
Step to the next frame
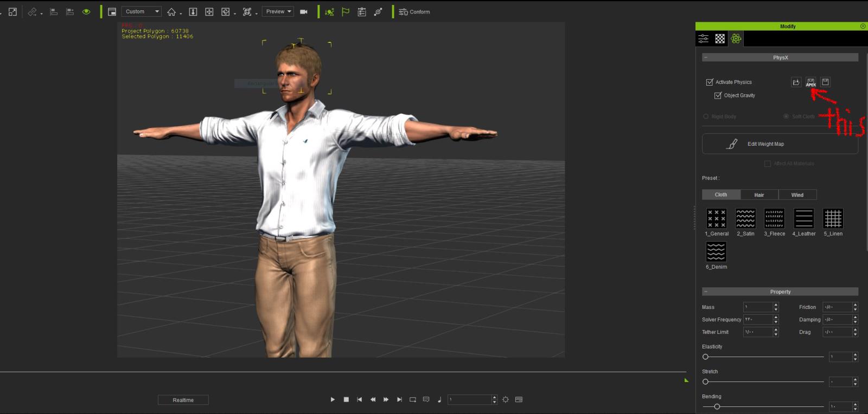pos(386,399)
